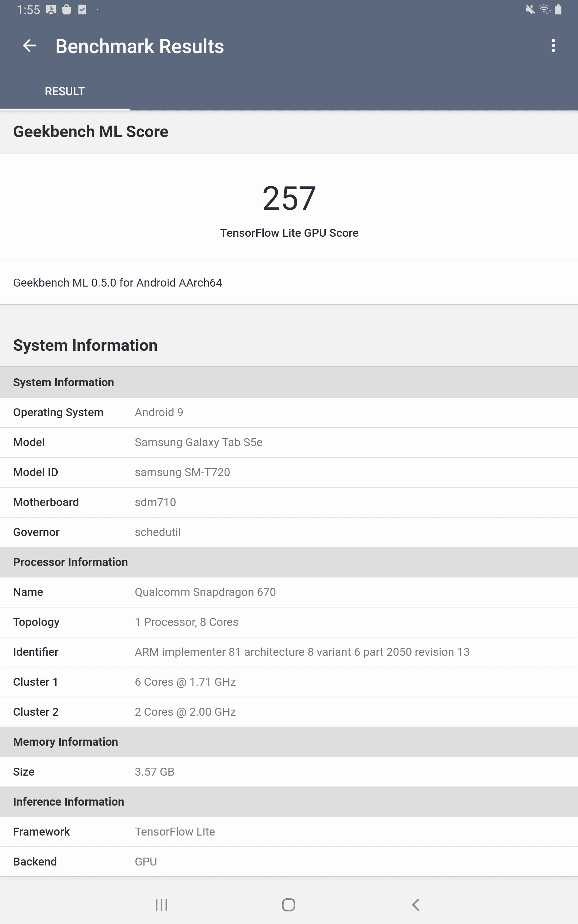578x924 pixels.
Task: Tap the Geekbench ML Score heading
Action: point(91,132)
